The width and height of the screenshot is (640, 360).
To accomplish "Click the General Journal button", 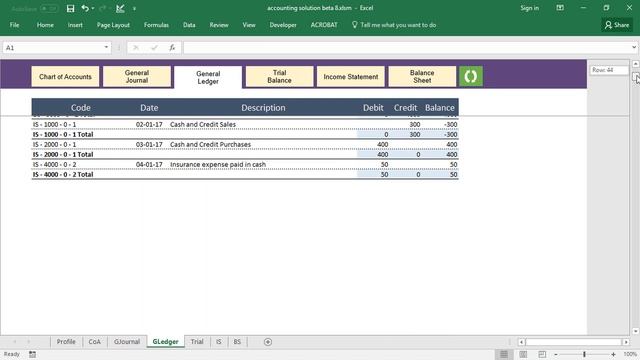I will (x=137, y=77).
